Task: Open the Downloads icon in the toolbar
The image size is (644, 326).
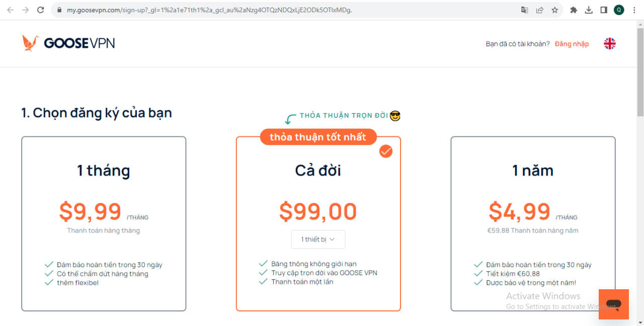Action: pyautogui.click(x=590, y=10)
